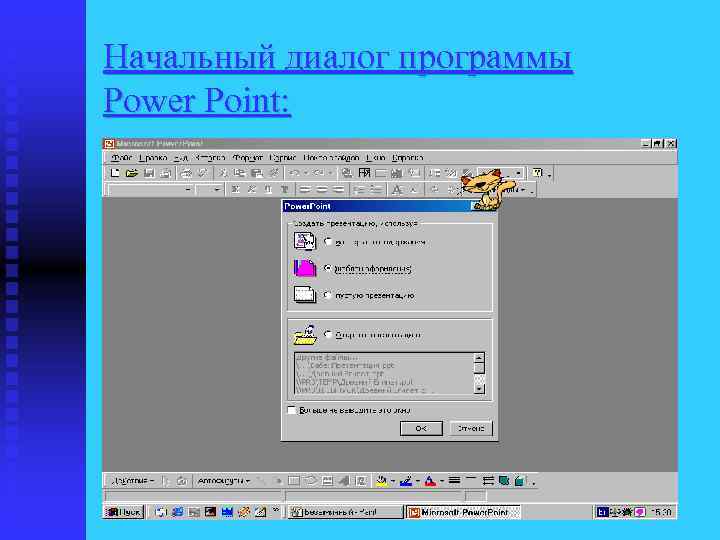
Task: Select the Text Box drawing tool
Action: pyautogui.click(x=327, y=481)
